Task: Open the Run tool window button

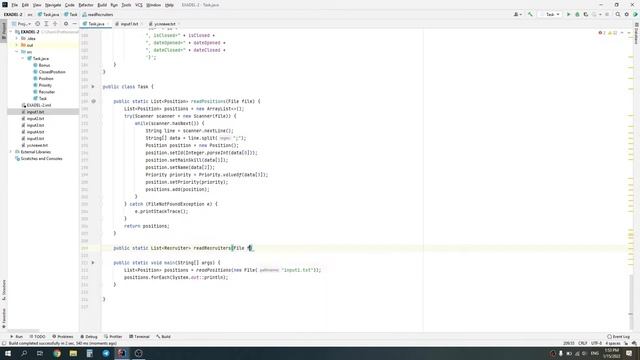Action: pos(16,337)
